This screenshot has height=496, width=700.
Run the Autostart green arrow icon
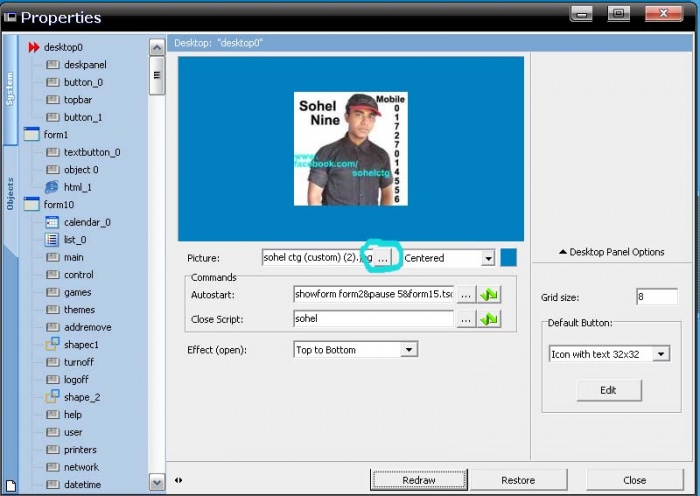489,295
